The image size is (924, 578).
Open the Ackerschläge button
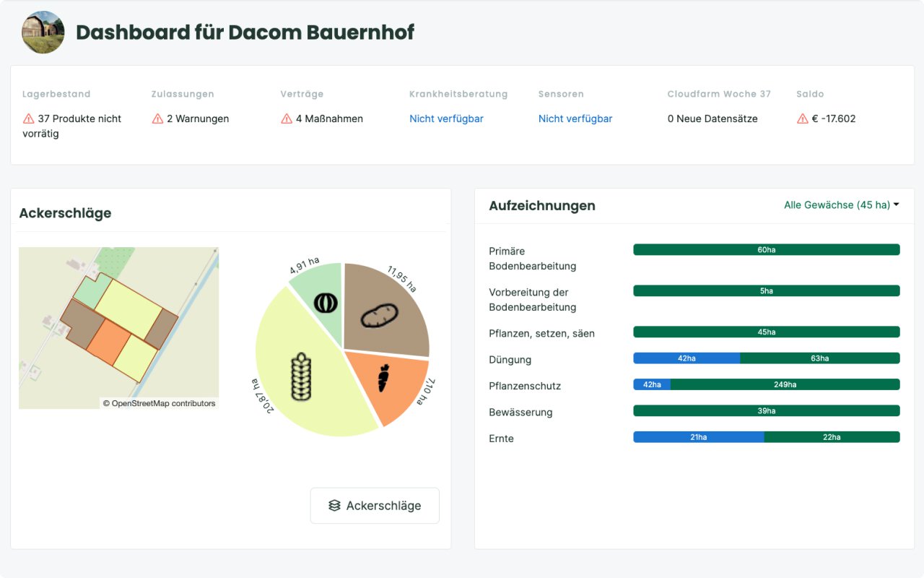(375, 506)
